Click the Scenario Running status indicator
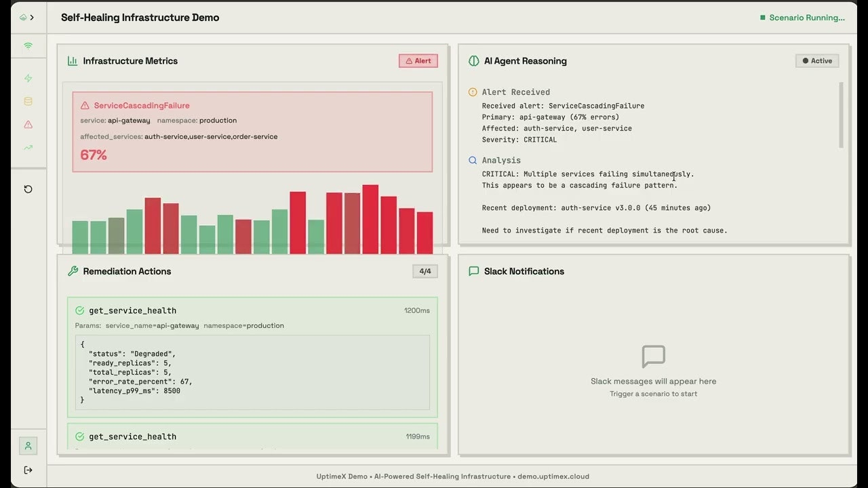868x488 pixels. point(802,18)
